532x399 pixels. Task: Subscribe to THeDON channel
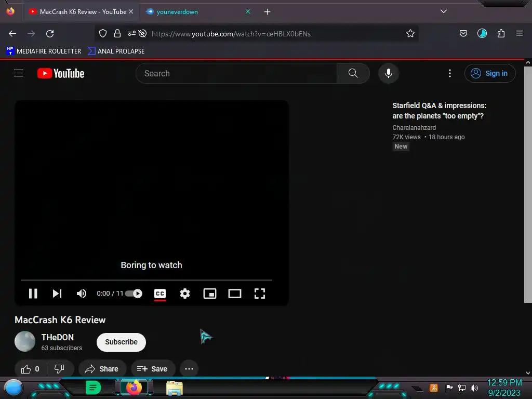121,342
